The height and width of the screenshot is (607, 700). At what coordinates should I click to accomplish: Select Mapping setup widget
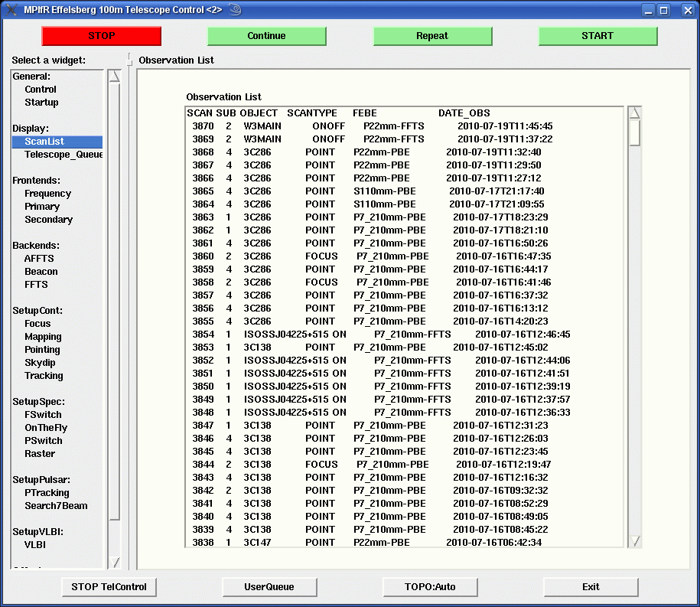click(x=44, y=336)
